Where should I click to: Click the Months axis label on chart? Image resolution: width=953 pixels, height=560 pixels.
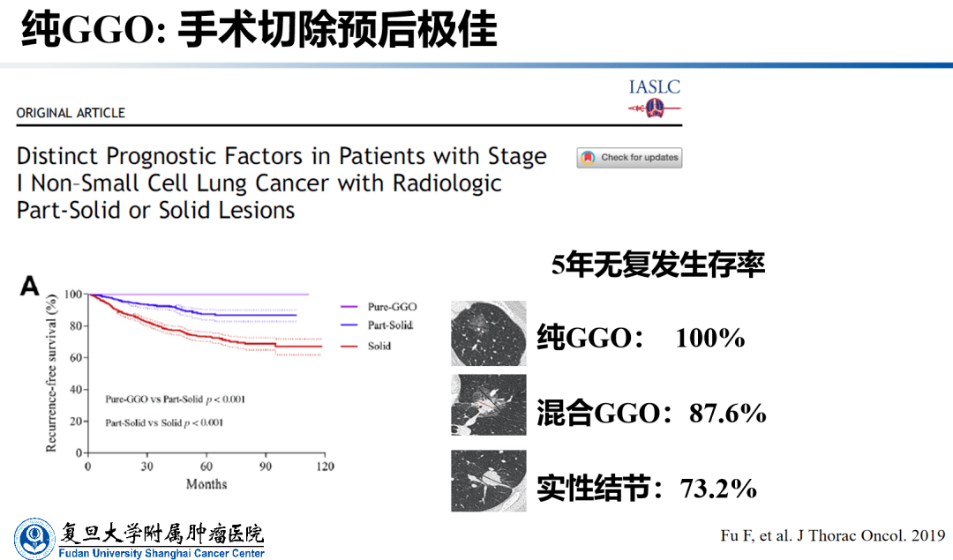click(x=206, y=483)
